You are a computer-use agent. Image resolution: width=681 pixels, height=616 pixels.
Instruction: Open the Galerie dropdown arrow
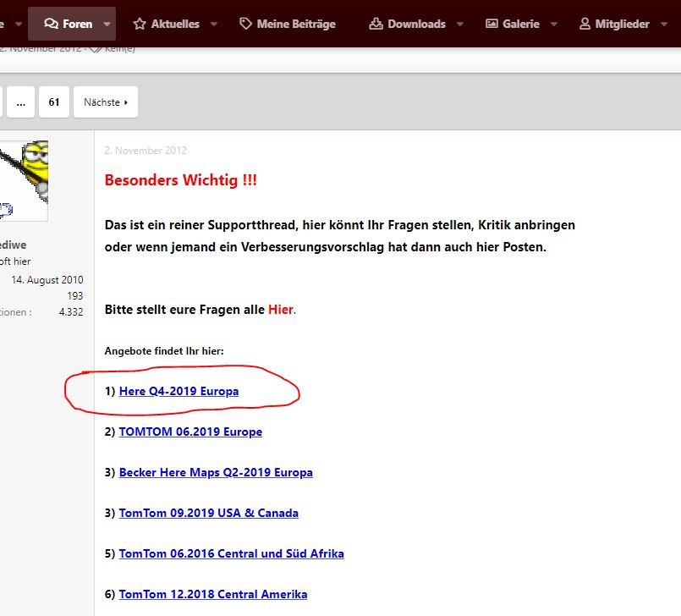coord(554,24)
